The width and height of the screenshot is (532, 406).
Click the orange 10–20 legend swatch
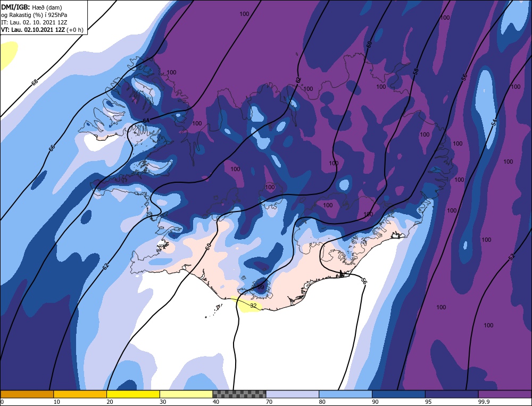coord(80,394)
